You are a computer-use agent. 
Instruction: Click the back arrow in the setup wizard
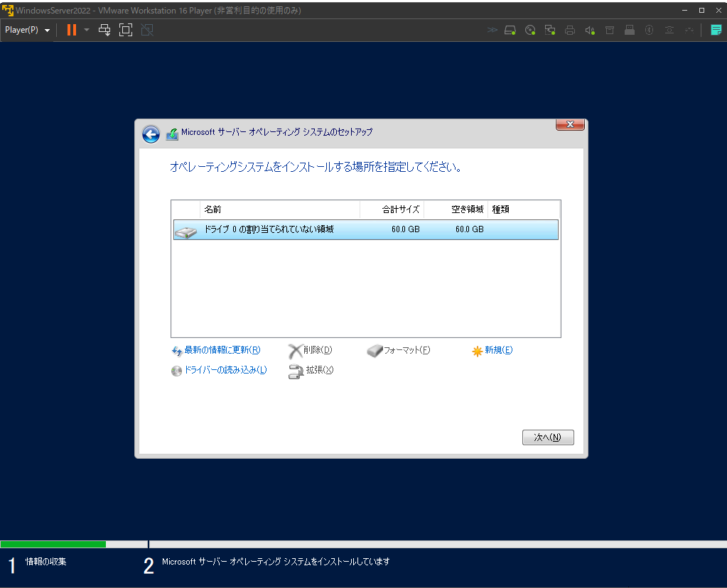[x=151, y=134]
